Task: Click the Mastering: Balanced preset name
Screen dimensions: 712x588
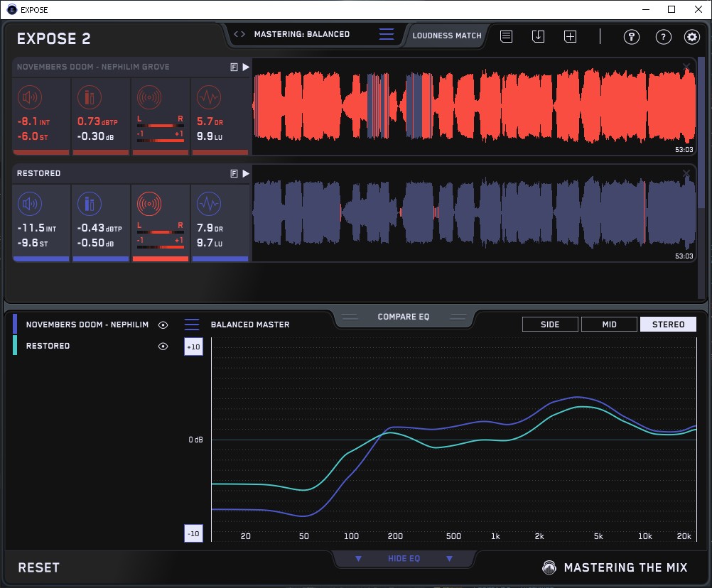Action: click(302, 34)
